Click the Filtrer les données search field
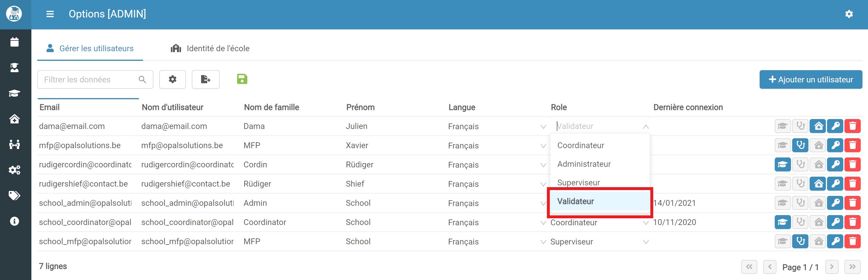Screen dimensions: 868x280 (89, 80)
